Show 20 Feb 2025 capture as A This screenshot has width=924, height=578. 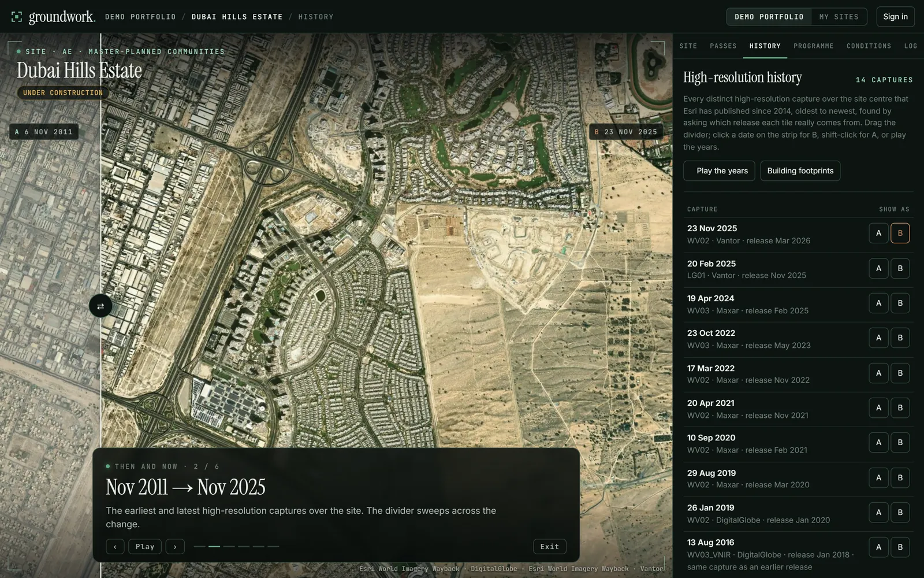878,268
